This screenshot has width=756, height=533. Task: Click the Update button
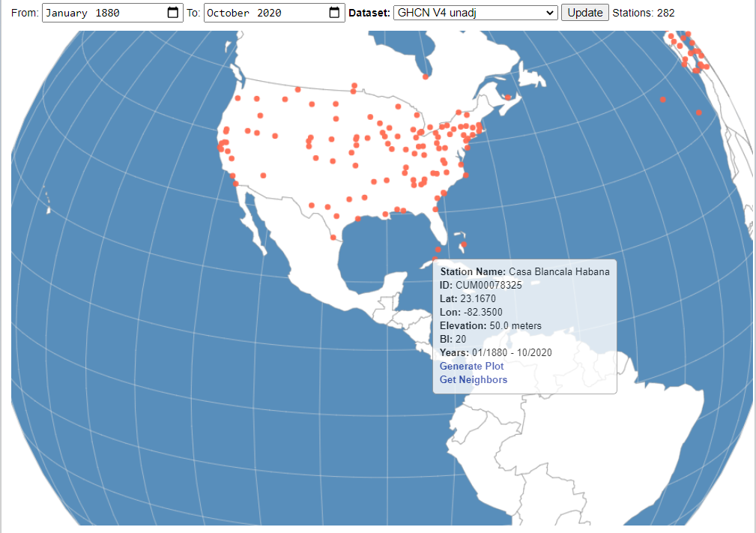tap(585, 13)
